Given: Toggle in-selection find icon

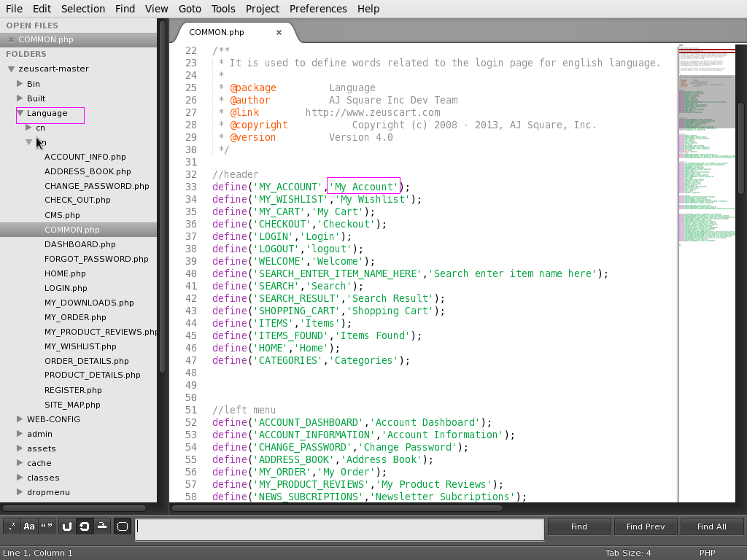Looking at the screenshot, I should click(x=102, y=526).
